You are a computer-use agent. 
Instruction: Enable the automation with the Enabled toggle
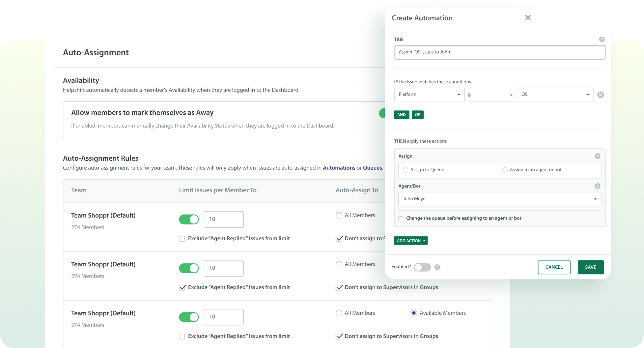click(x=422, y=267)
